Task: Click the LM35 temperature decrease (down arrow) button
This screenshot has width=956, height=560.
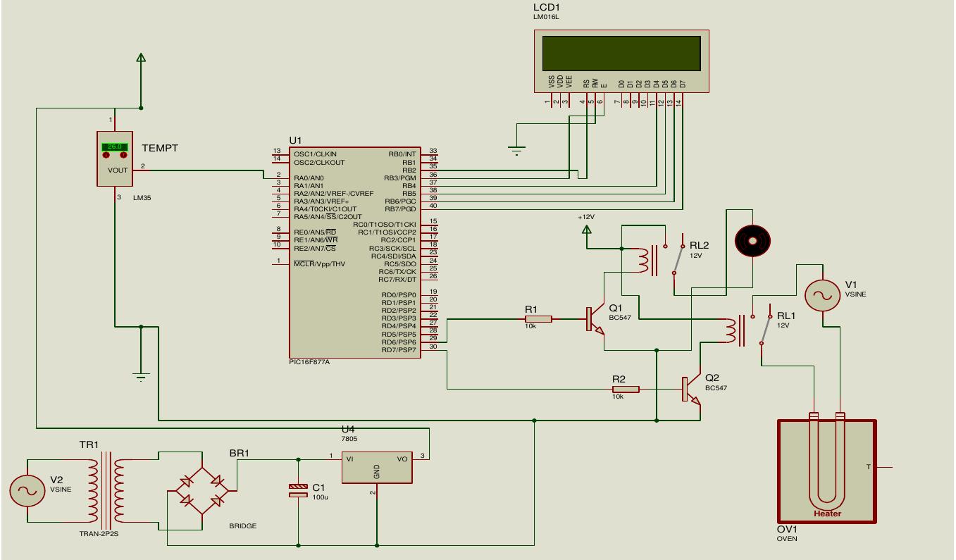Action: (106, 155)
